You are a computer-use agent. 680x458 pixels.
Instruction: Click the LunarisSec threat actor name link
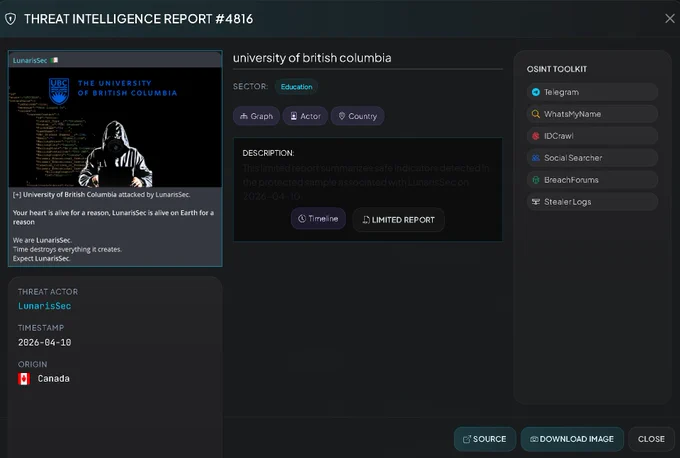click(x=44, y=306)
